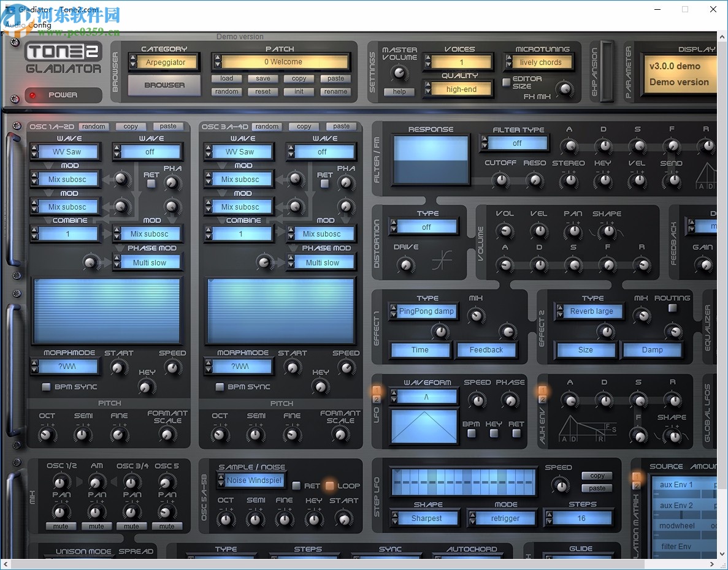Select Aux Env slot 1 orange indicator
The height and width of the screenshot is (570, 728).
pyautogui.click(x=542, y=390)
